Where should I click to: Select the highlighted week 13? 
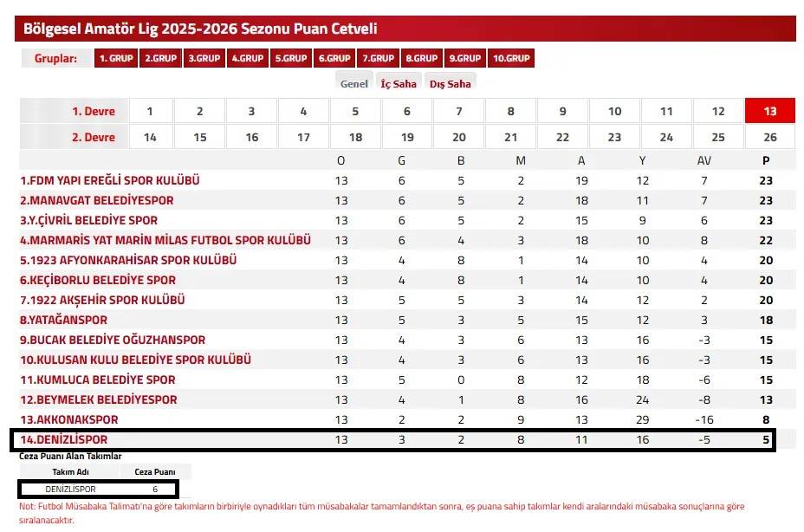tap(769, 111)
